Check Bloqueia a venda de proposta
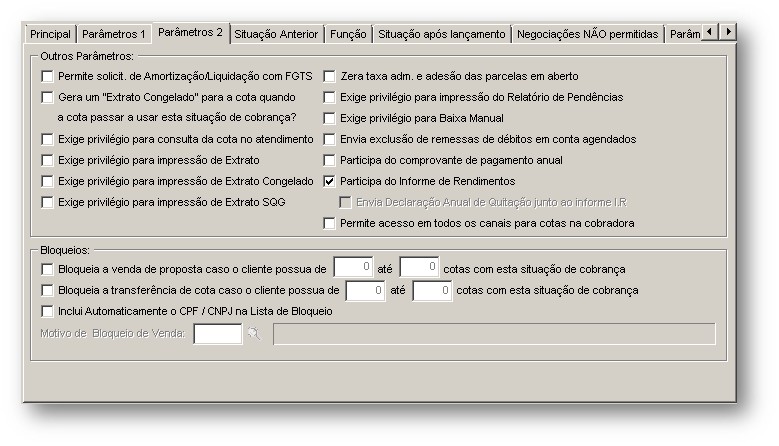The height and width of the screenshot is (446, 779). click(47, 269)
